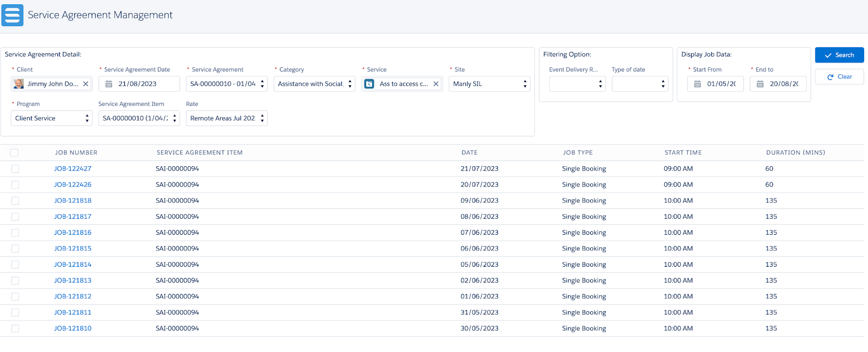Open job link JOB-121818

73,200
